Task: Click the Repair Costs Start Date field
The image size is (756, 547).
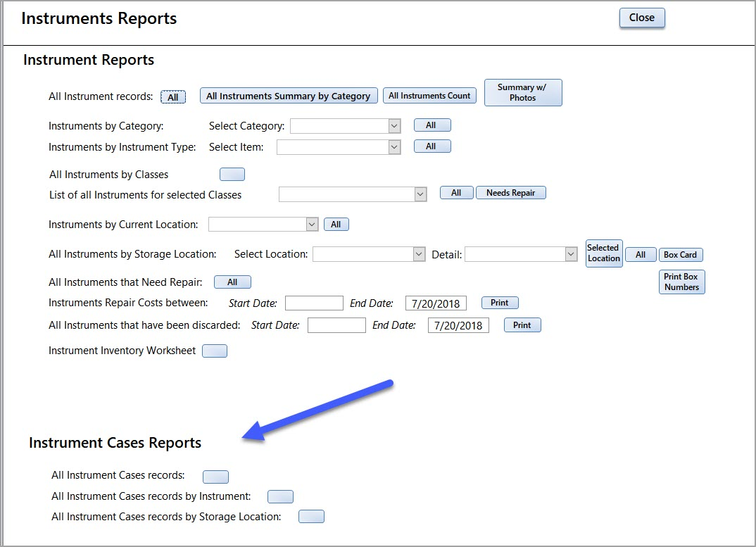Action: coord(314,303)
